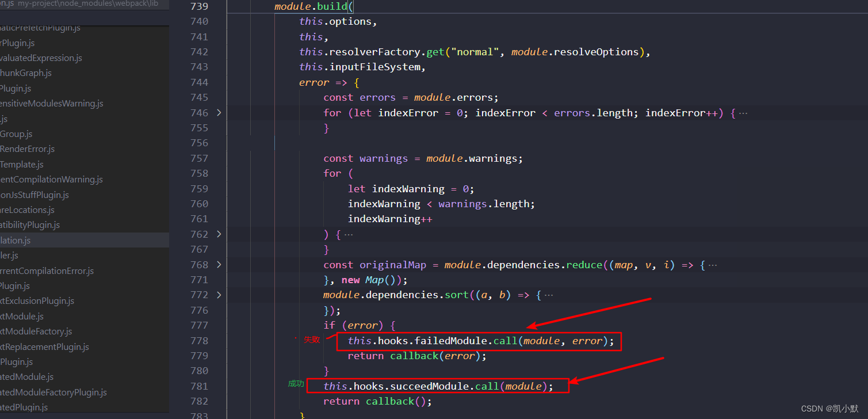The height and width of the screenshot is (419, 868).
Task: Click line number 739 in gutter
Action: click(x=199, y=7)
